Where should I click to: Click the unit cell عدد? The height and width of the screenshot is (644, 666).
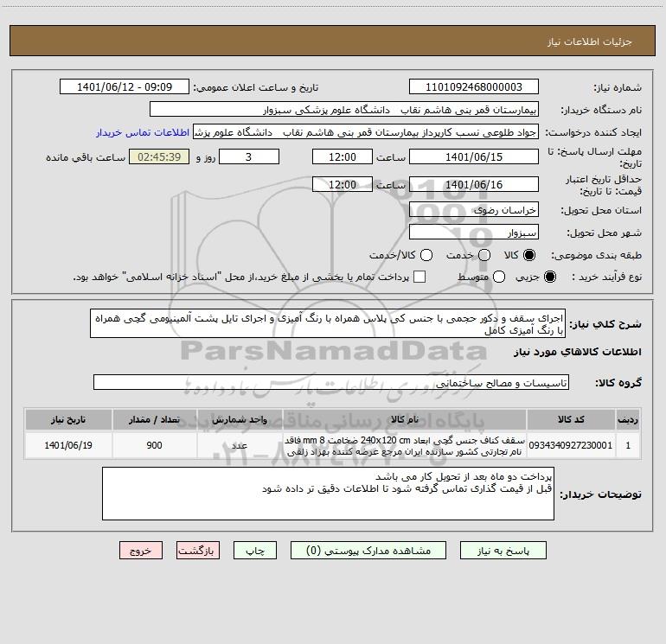click(240, 445)
